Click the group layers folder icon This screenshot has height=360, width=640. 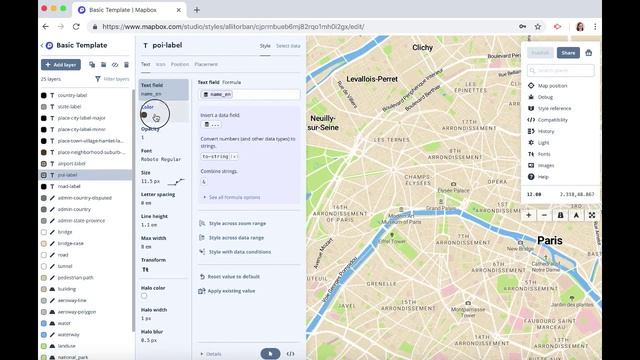pyautogui.click(x=103, y=64)
